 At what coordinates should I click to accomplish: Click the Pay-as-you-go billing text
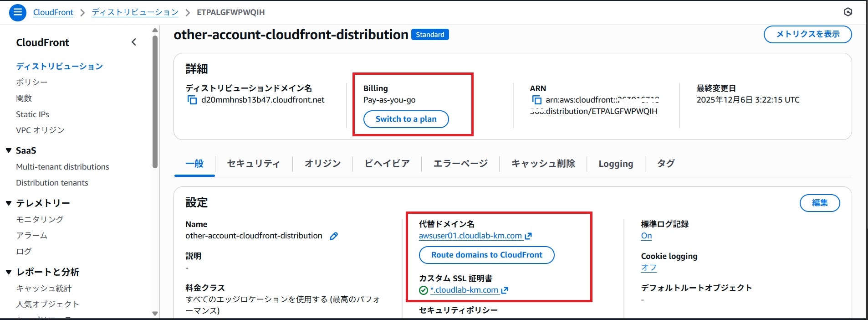pos(389,100)
